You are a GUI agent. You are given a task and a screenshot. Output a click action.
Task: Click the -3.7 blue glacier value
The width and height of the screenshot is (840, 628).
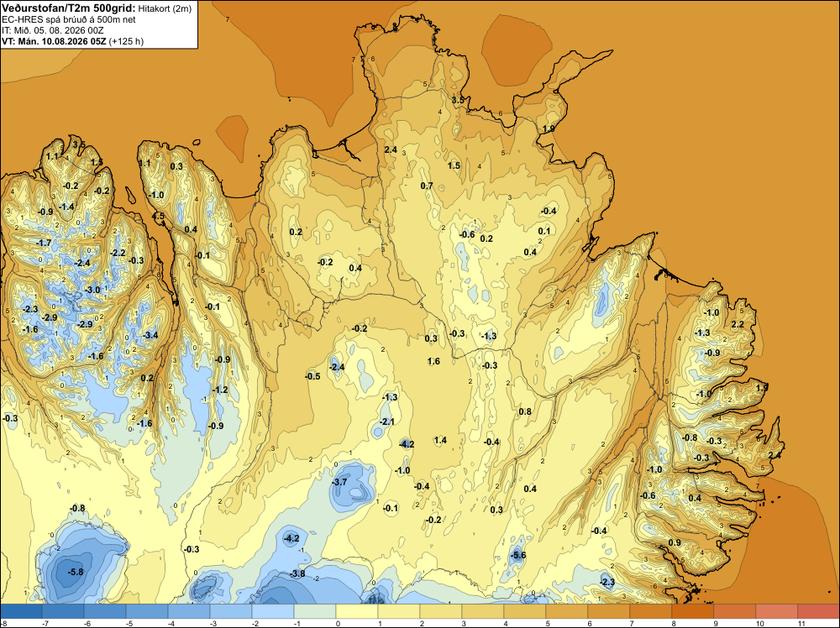[339, 482]
